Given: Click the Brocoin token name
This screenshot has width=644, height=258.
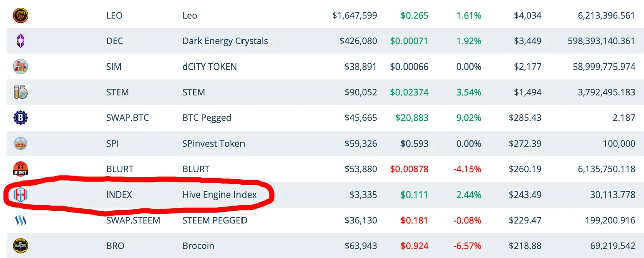Looking at the screenshot, I should 198,246.
